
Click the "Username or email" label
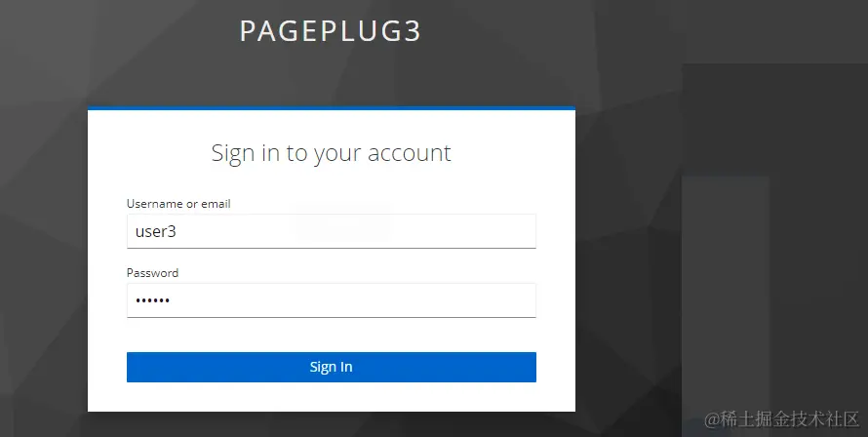(x=178, y=204)
